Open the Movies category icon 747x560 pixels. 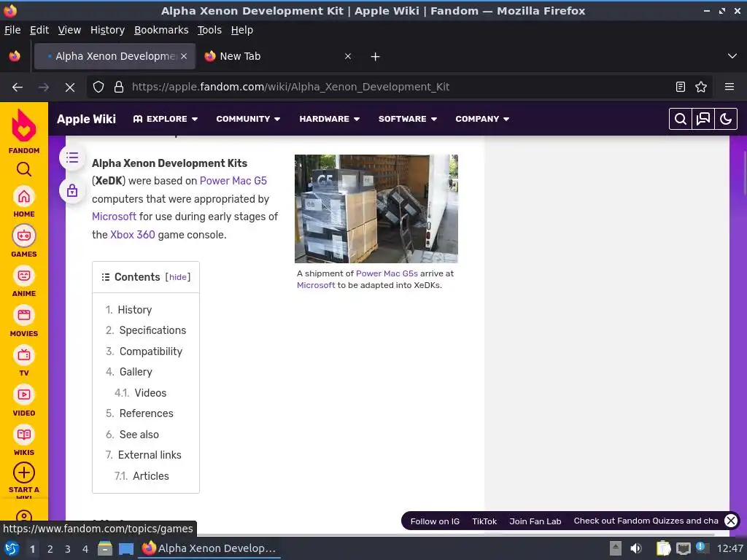click(24, 315)
